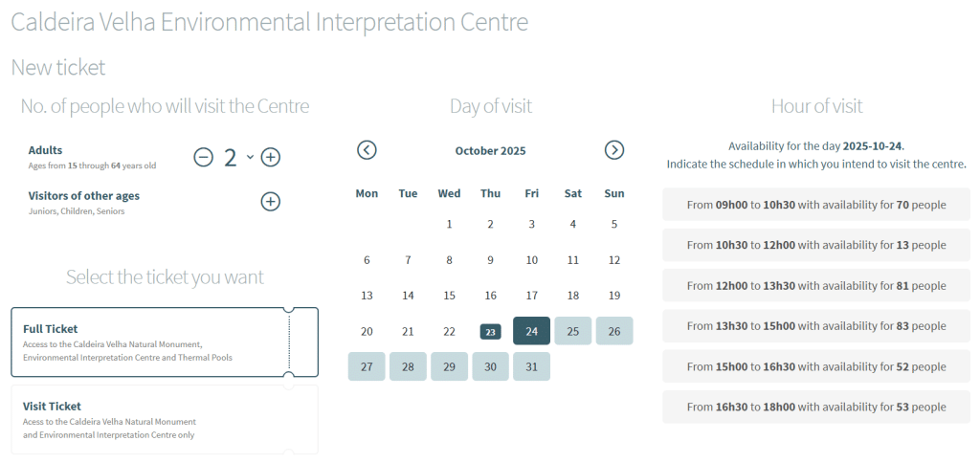The height and width of the screenshot is (463, 980).
Task: Increase the number of adults
Action: tap(271, 158)
